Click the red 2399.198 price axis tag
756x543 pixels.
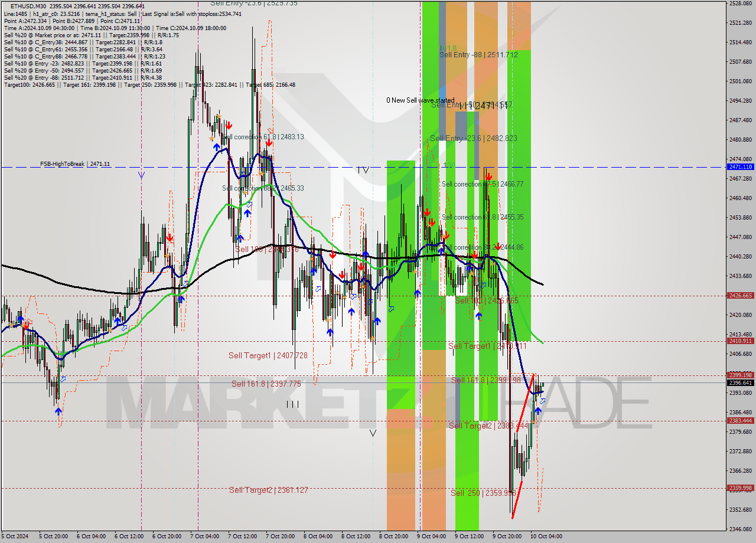pyautogui.click(x=740, y=375)
